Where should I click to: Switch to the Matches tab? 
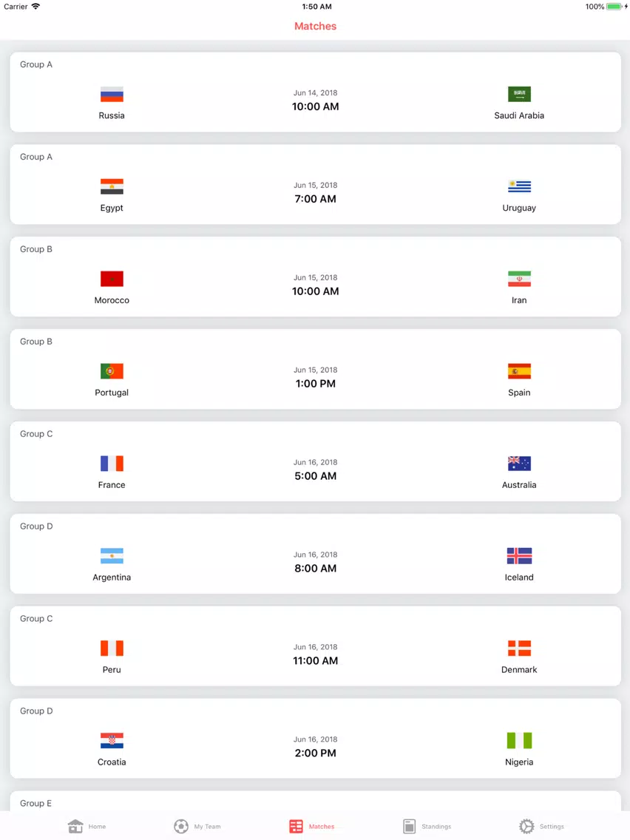tap(312, 826)
